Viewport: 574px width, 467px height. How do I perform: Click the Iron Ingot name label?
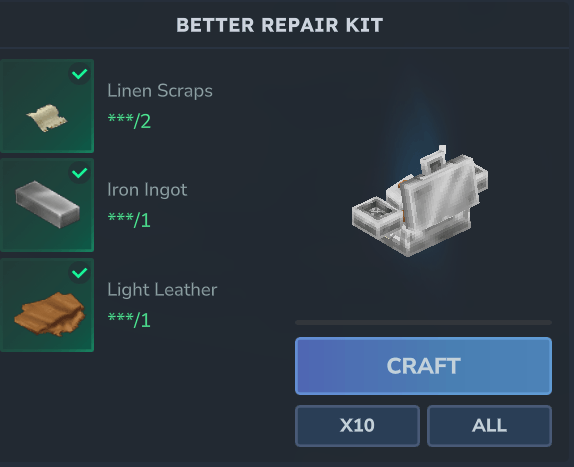(x=147, y=190)
